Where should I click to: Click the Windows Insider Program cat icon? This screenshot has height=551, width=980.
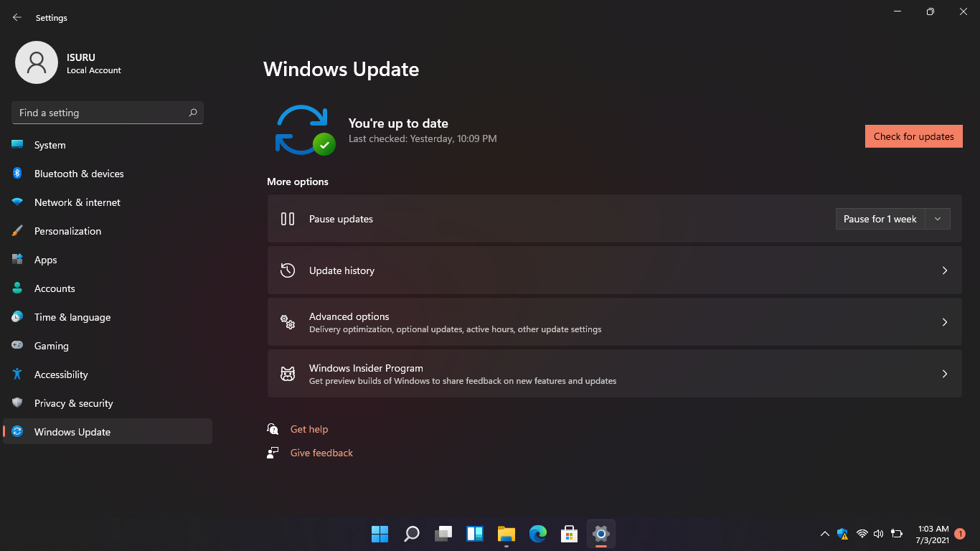tap(288, 374)
